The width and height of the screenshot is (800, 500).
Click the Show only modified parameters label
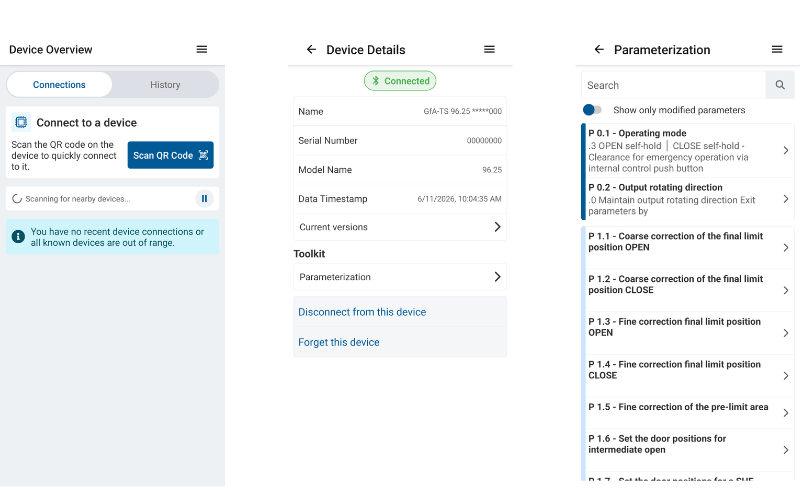pyautogui.click(x=679, y=110)
